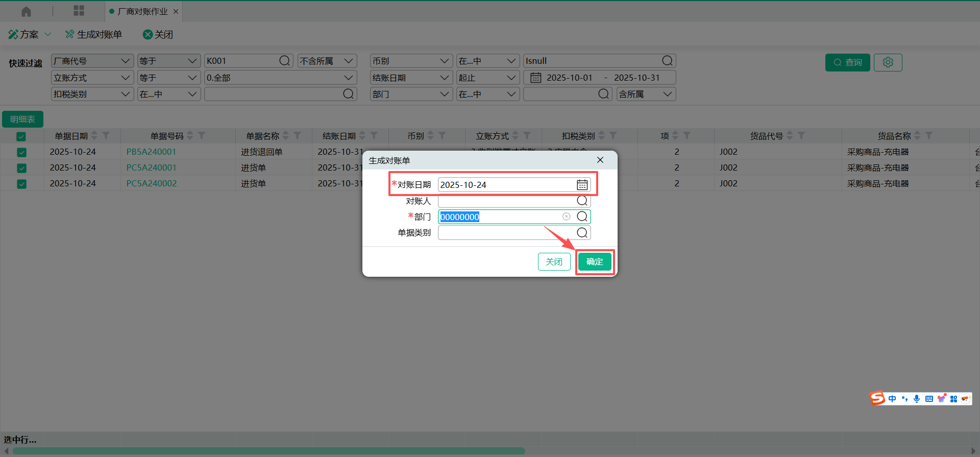
Task: Open the apps grid icon
Action: pos(79,11)
